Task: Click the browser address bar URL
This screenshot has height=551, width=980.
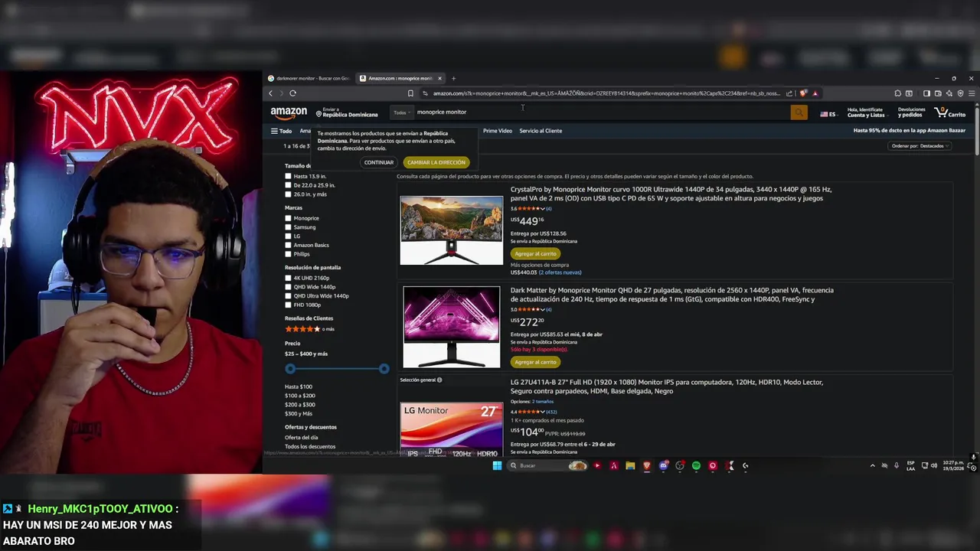Action: [606, 93]
